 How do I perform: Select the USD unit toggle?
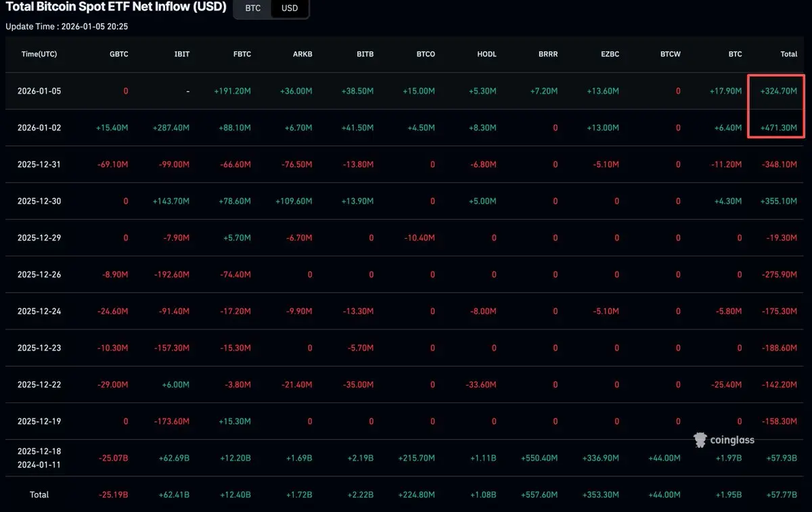click(290, 8)
